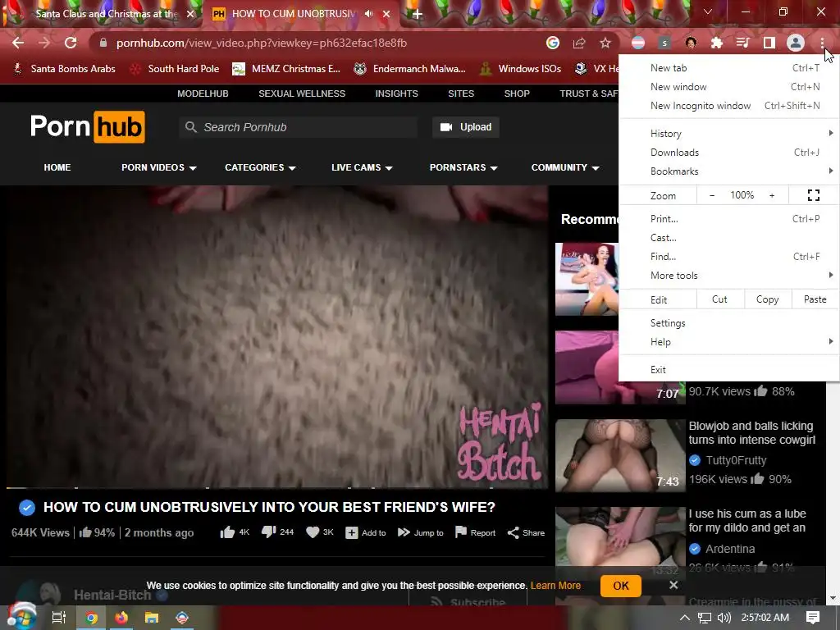The width and height of the screenshot is (840, 630).
Task: Select Print... in the menu
Action: click(728, 218)
